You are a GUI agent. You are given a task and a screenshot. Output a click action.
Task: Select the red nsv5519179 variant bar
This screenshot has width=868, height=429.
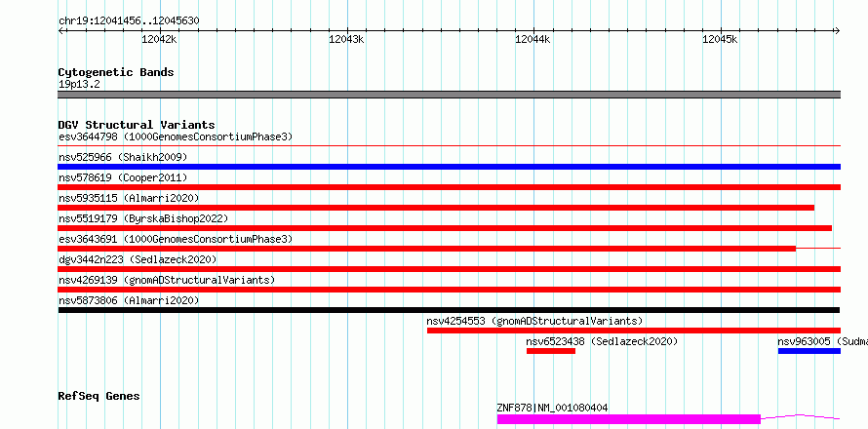point(445,228)
